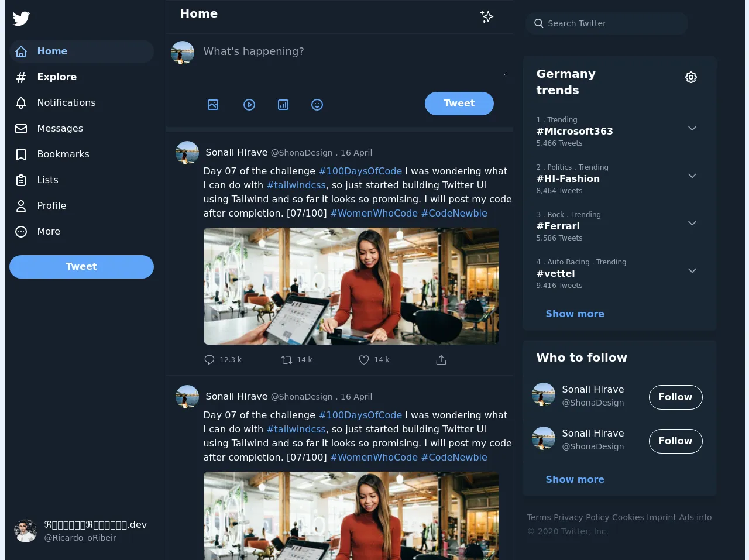Click the Search Twitter field
The image size is (749, 560).
click(x=609, y=23)
